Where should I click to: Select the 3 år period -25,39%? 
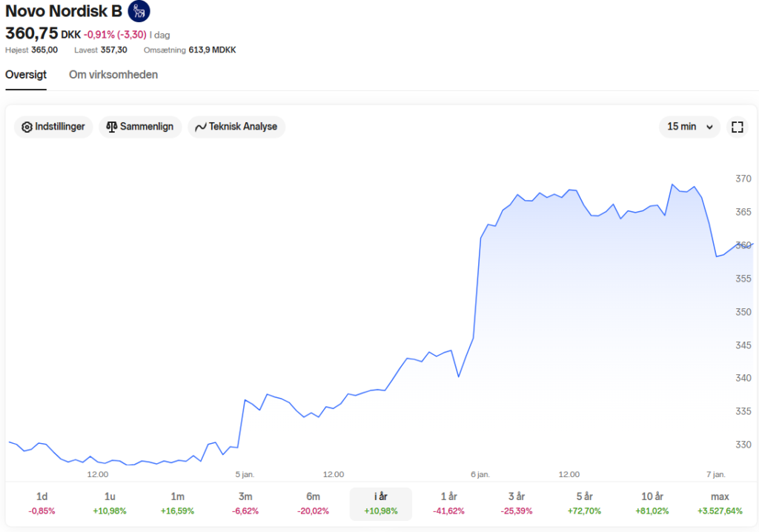point(517,503)
